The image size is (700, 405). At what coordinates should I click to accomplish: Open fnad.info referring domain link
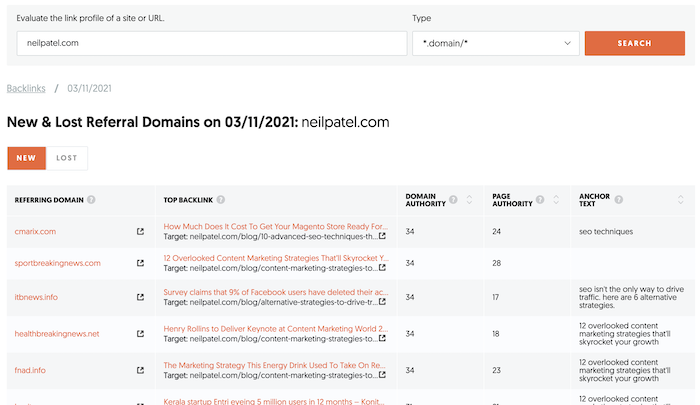click(30, 370)
